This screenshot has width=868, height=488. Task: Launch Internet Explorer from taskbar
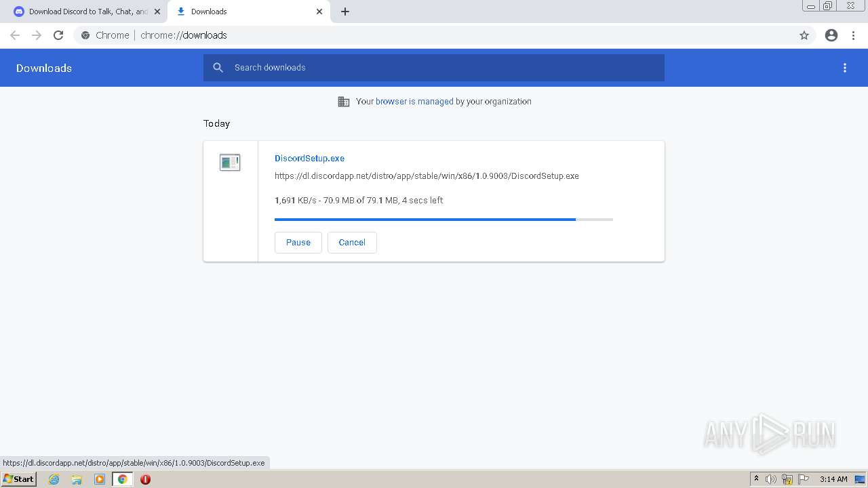point(54,479)
